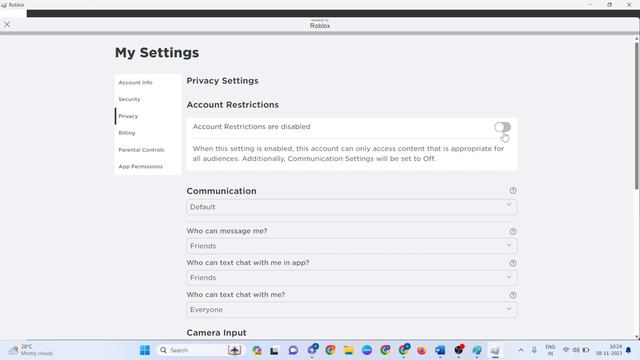640x360 pixels.
Task: Switch to the Security tab
Action: click(x=129, y=99)
